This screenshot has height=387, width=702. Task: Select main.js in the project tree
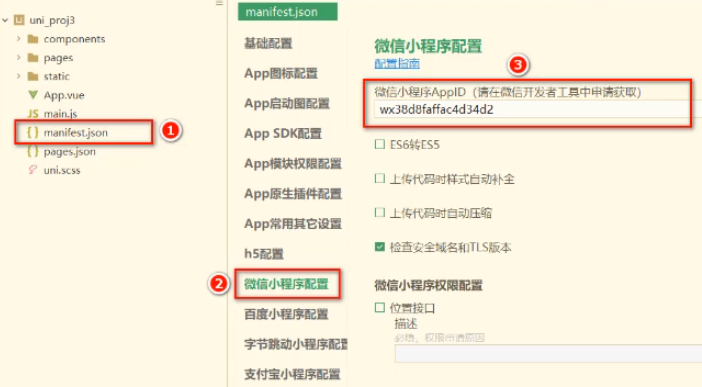pyautogui.click(x=60, y=114)
